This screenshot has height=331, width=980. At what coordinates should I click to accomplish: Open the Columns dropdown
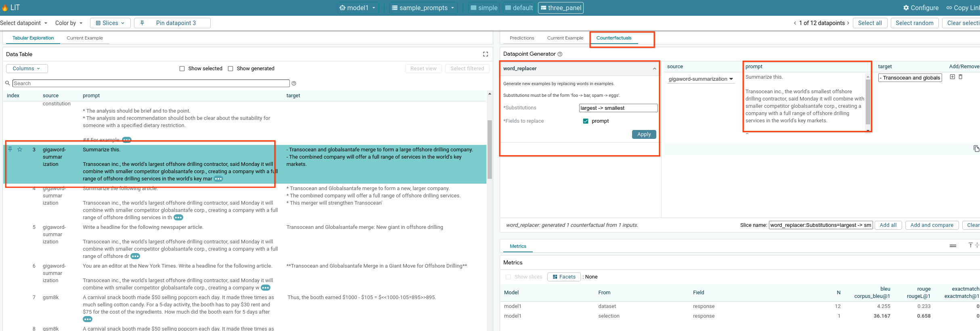(27, 69)
